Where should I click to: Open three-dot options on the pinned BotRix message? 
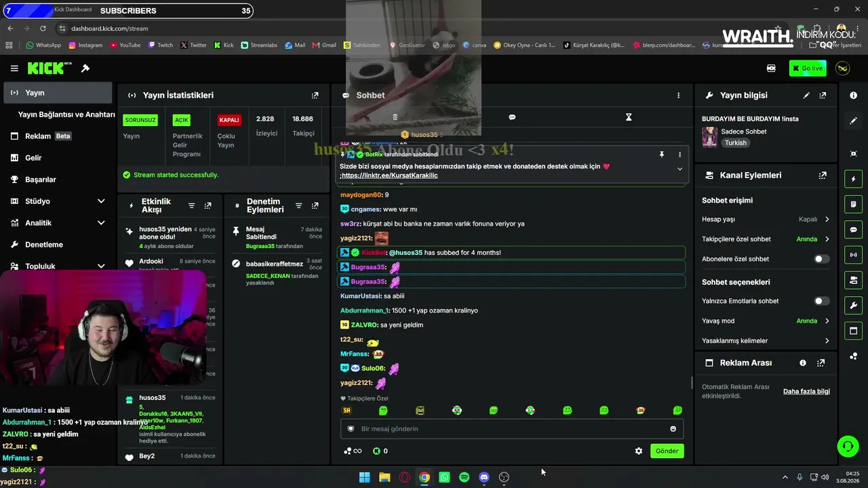[x=679, y=155]
